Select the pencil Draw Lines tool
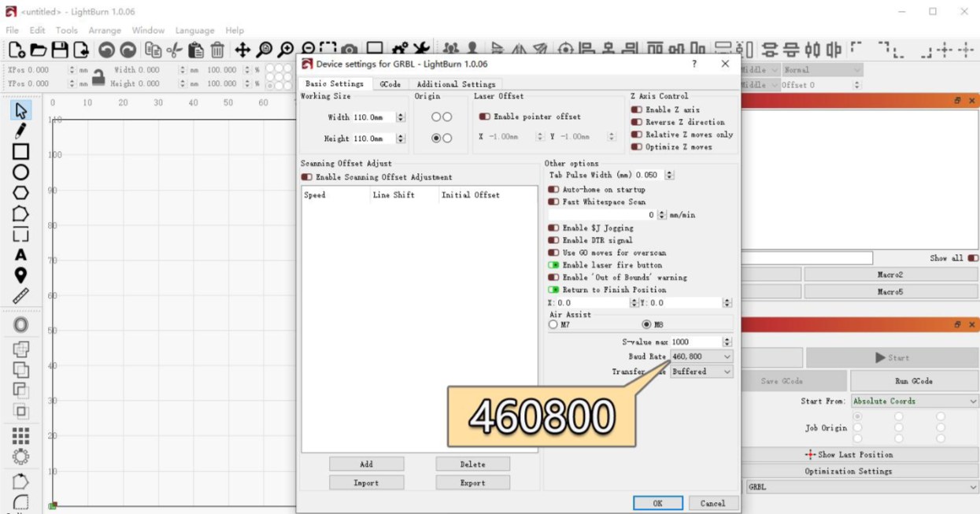The height and width of the screenshot is (514, 980). [20, 131]
